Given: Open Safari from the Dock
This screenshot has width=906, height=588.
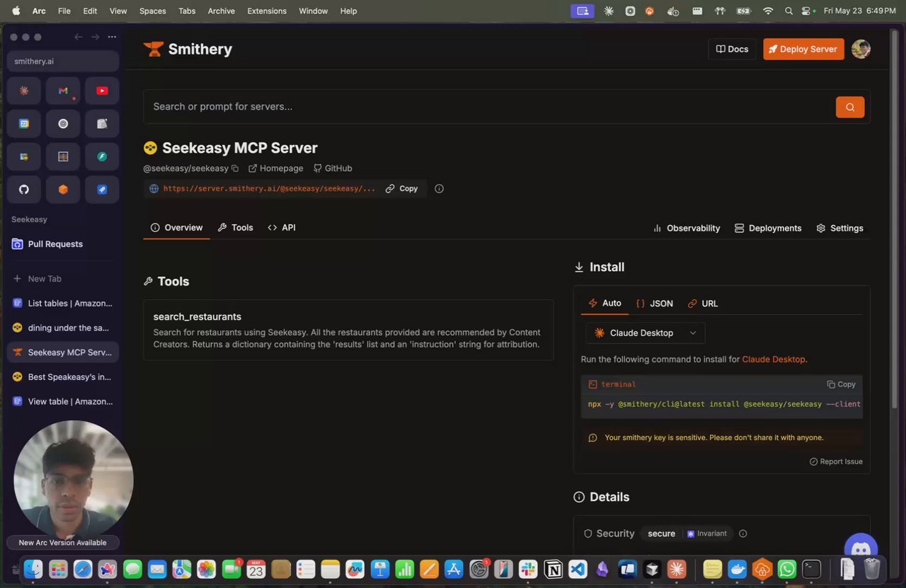Looking at the screenshot, I should 83,568.
